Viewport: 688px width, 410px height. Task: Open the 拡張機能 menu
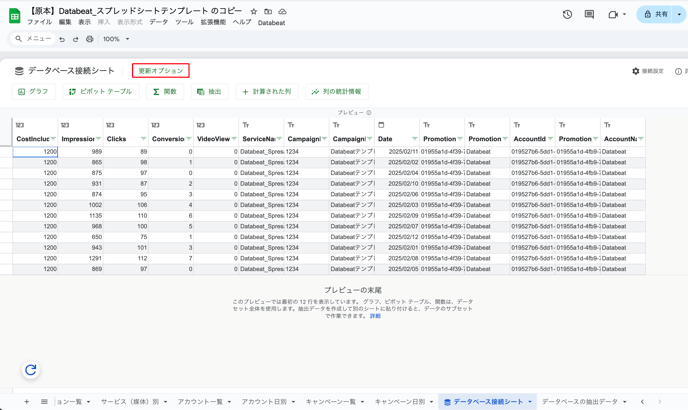(x=213, y=22)
